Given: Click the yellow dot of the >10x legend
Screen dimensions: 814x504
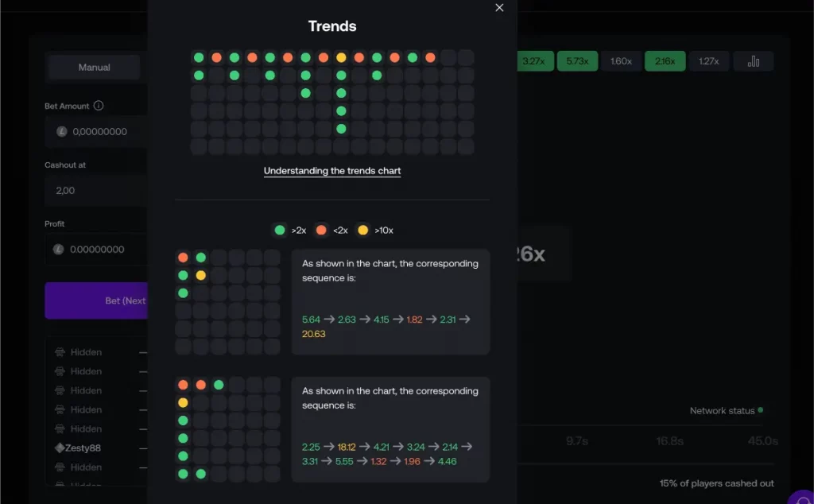Looking at the screenshot, I should (x=362, y=230).
